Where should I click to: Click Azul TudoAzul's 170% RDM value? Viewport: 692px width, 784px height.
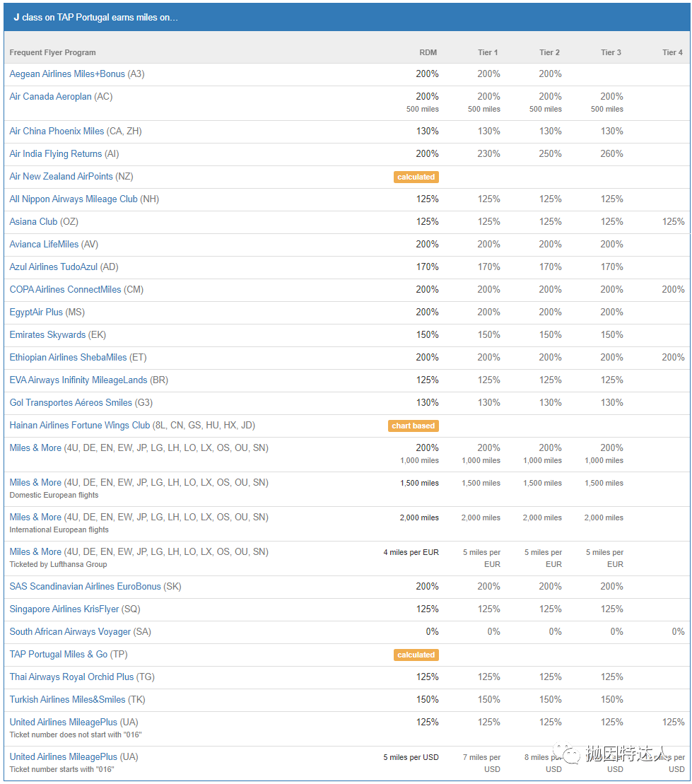click(x=427, y=267)
